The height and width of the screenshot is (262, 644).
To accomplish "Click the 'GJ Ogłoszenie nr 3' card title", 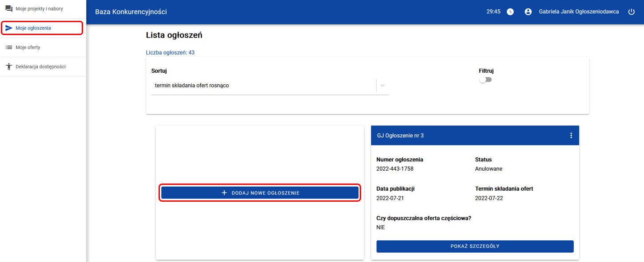I will tap(400, 136).
